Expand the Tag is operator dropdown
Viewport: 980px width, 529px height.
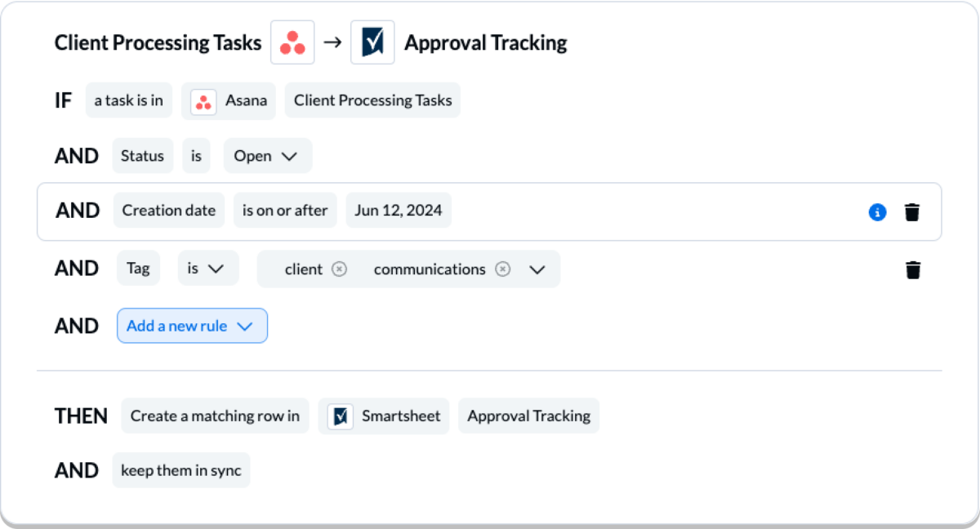pyautogui.click(x=208, y=268)
